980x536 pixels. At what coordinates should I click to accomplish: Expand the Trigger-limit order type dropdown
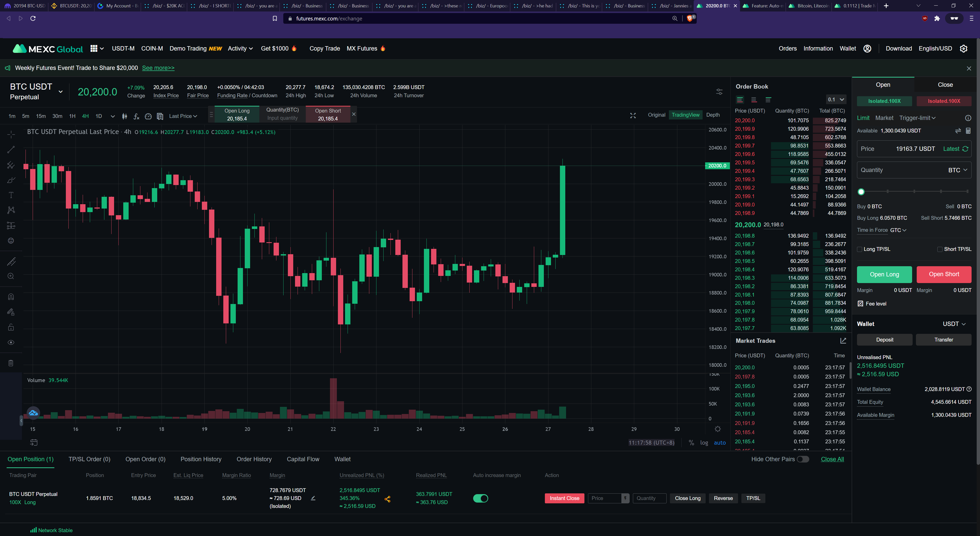point(917,118)
